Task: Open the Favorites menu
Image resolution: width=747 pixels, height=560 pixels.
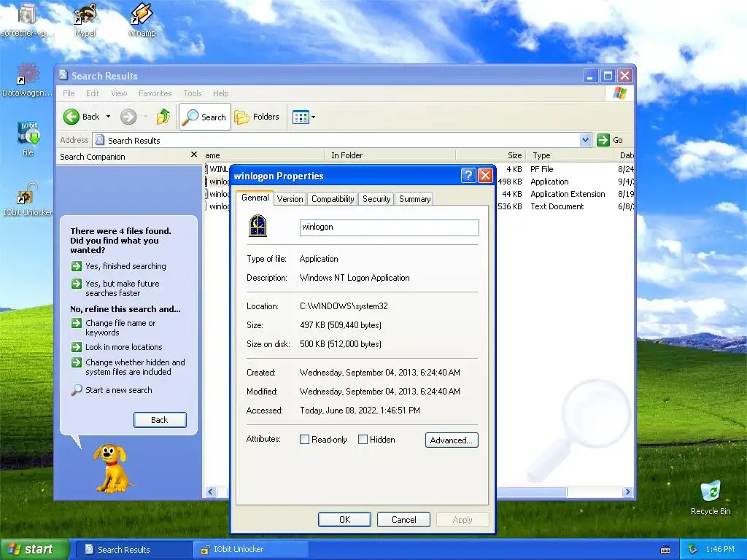Action: 155,93
